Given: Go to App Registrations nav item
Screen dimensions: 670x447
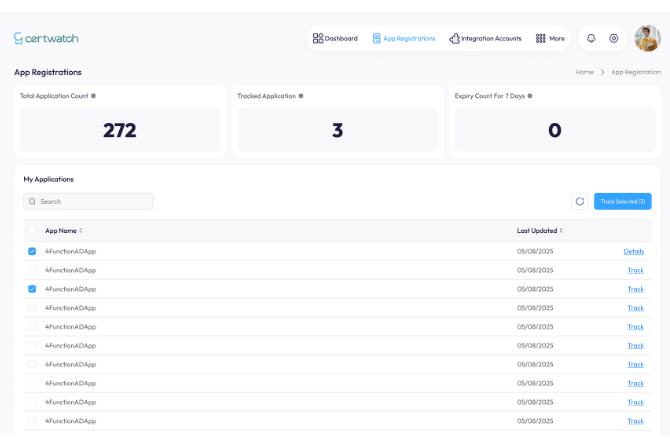Looking at the screenshot, I should click(404, 38).
